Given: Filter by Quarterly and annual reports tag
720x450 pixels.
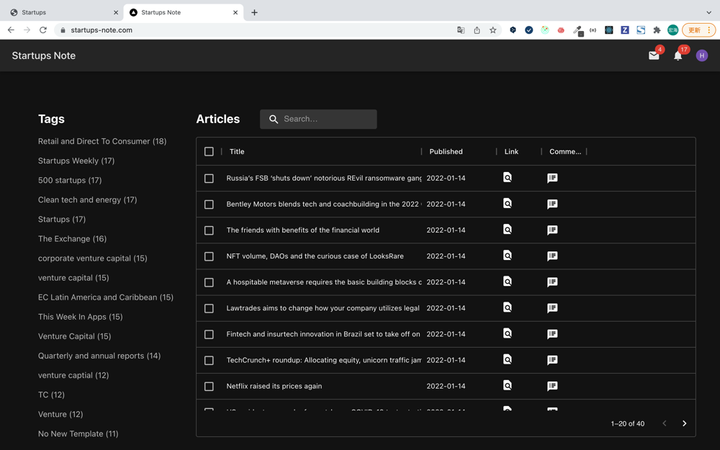Looking at the screenshot, I should [x=99, y=356].
